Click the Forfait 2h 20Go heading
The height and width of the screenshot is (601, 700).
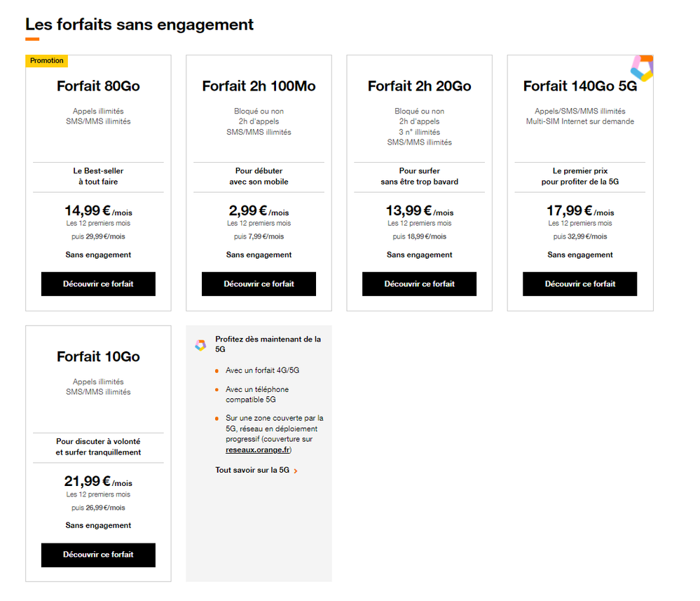[419, 86]
